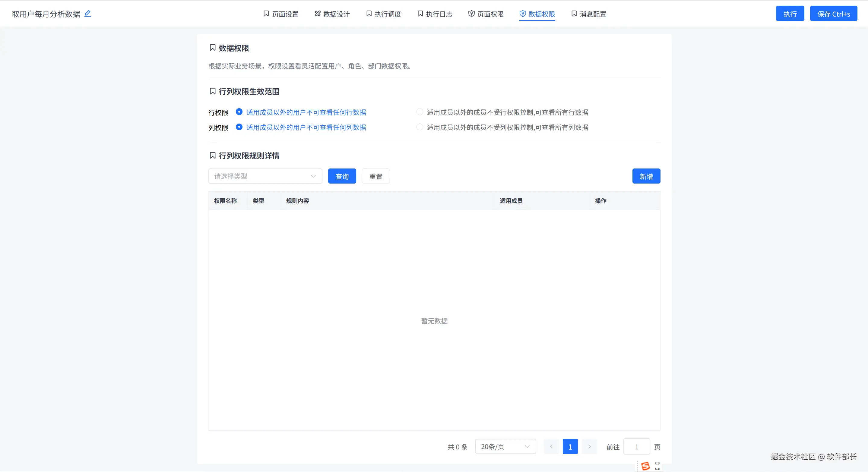Select 适用成员以外的用户不可查看任何行数据 radio

239,112
